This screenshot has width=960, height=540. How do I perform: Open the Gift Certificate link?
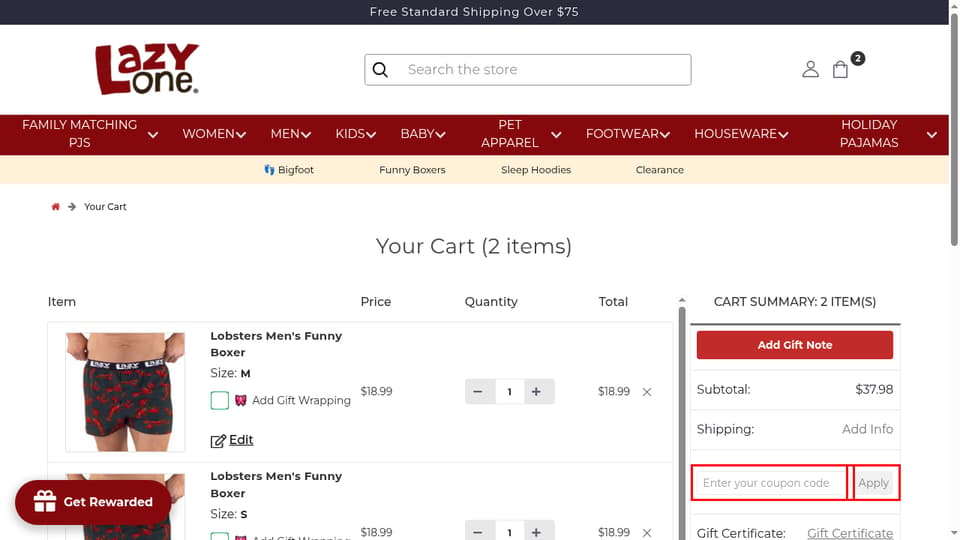(849, 533)
